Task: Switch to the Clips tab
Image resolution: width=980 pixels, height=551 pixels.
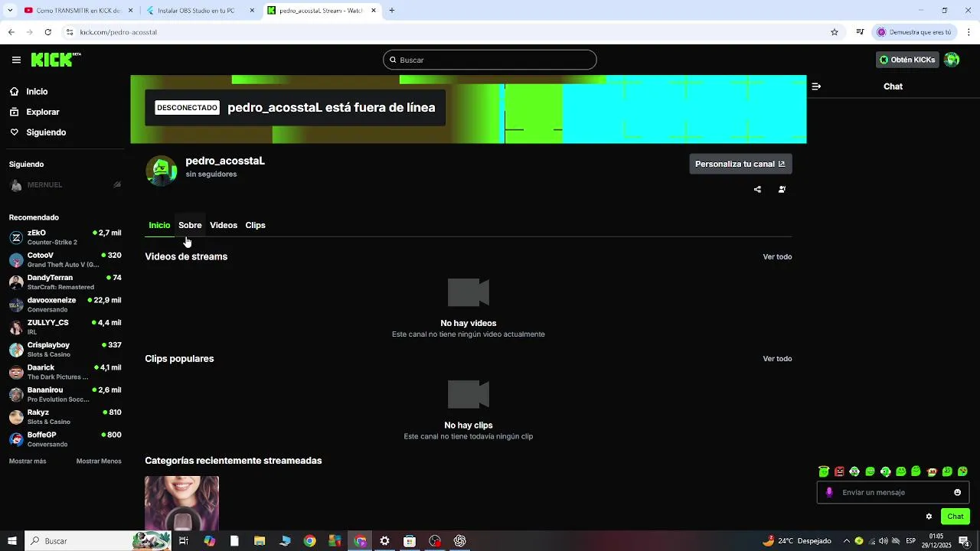Action: (255, 225)
